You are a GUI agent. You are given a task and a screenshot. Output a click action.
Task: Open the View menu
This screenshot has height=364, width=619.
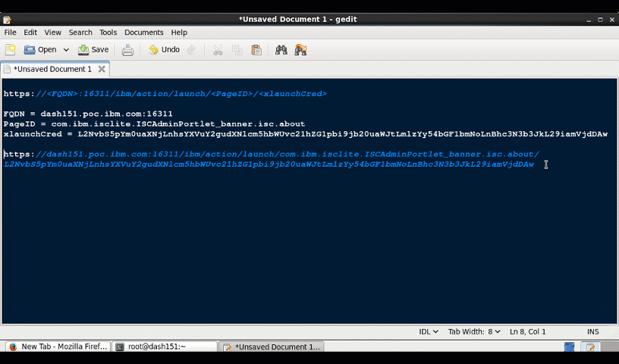coord(52,33)
